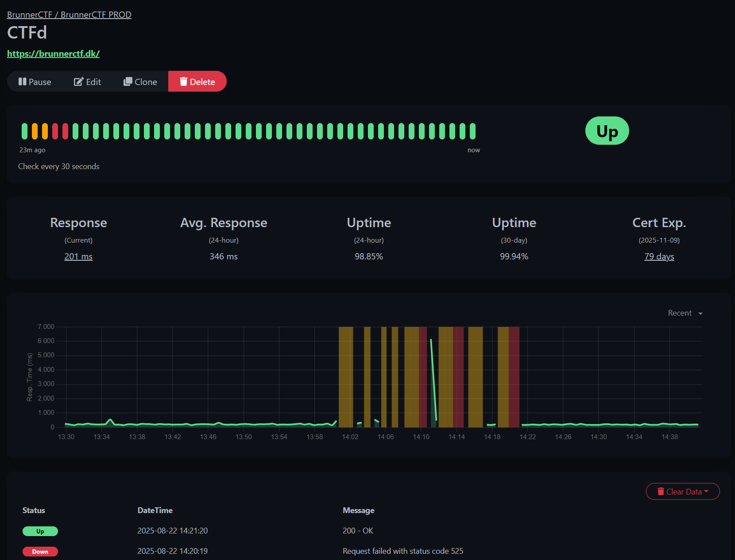Click the Up badge in status table
This screenshot has height=560, width=735.
pos(40,531)
